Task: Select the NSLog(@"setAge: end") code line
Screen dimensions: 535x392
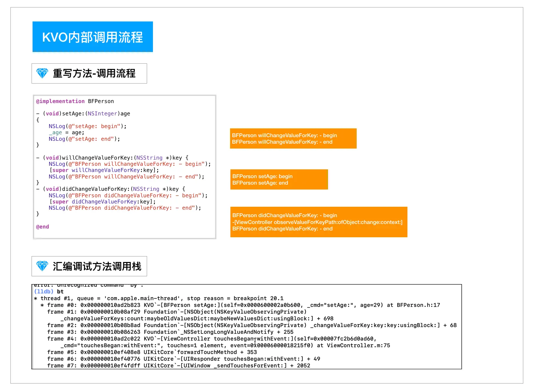Action: pos(84,139)
